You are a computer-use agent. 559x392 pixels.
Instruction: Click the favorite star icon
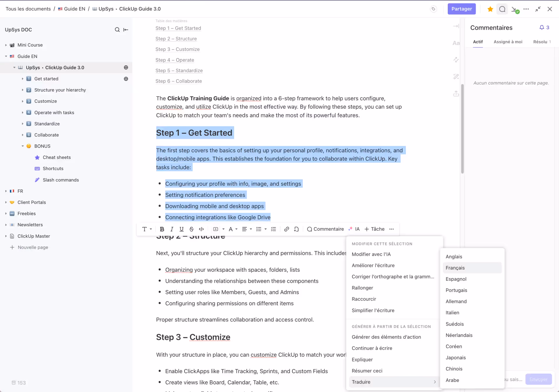coord(490,9)
